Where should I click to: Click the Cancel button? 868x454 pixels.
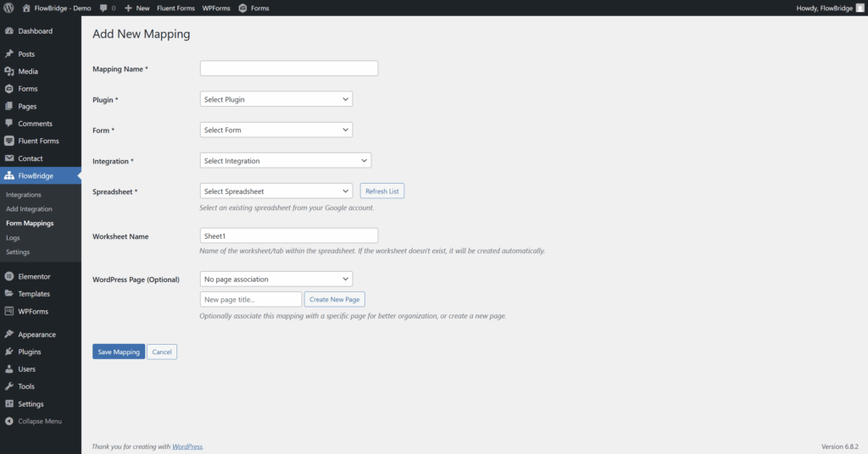click(162, 352)
